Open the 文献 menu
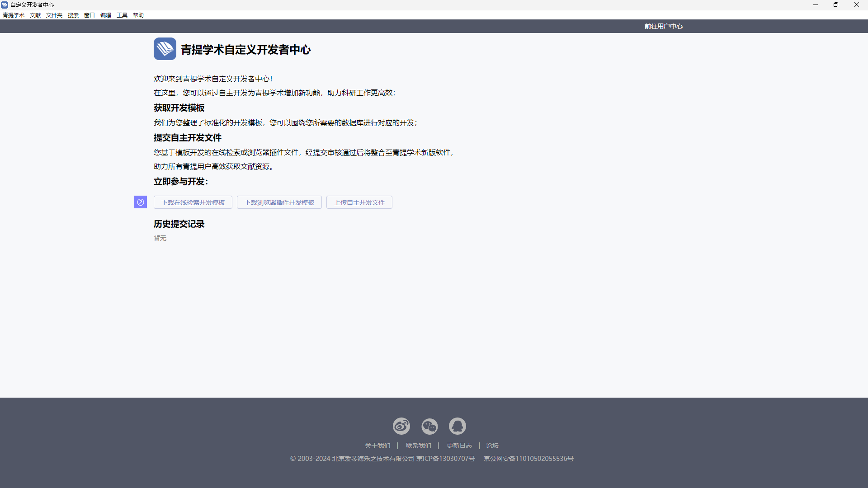The image size is (868, 488). [x=35, y=15]
